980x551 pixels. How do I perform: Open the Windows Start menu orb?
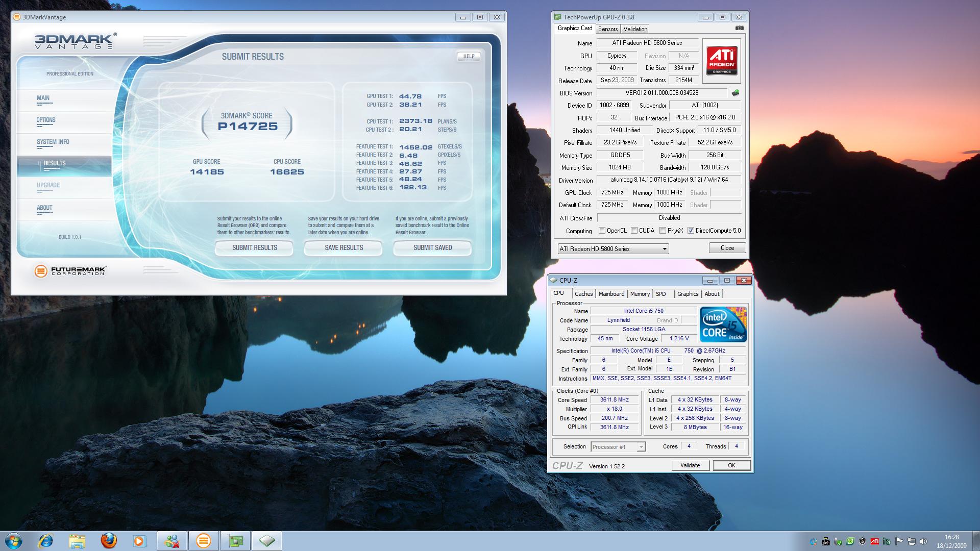click(x=14, y=541)
